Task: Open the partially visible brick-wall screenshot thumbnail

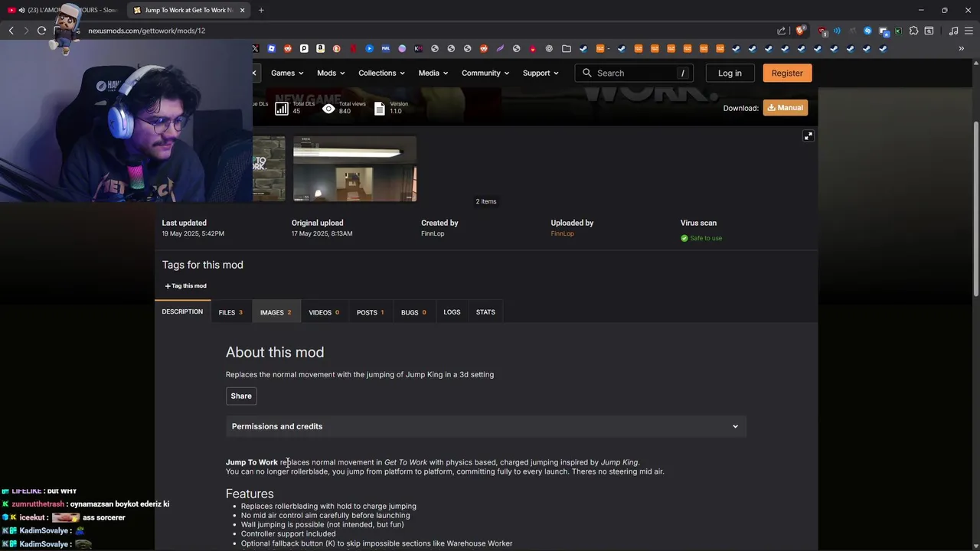Action: [269, 169]
